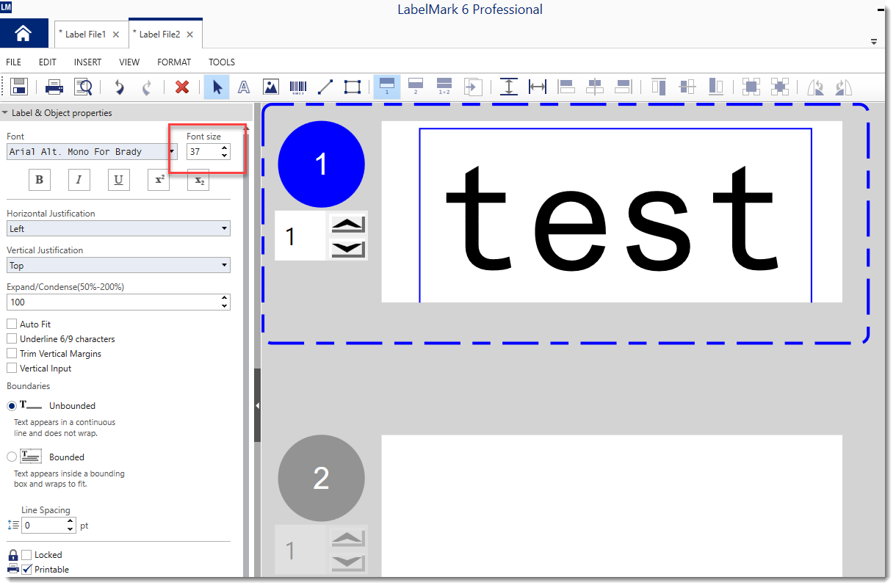Image resolution: width=896 pixels, height=588 pixels.
Task: Pick the Rectangle shape tool
Action: point(353,87)
